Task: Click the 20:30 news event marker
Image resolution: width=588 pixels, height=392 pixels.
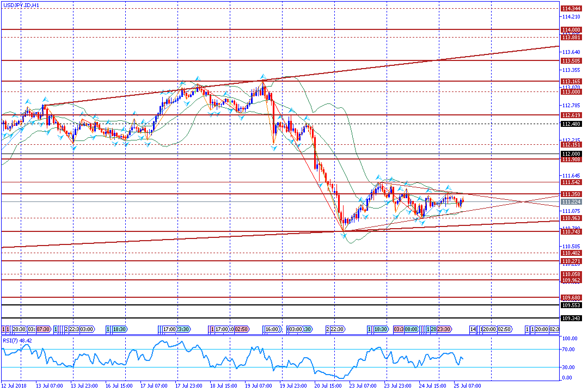Action: [19, 329]
